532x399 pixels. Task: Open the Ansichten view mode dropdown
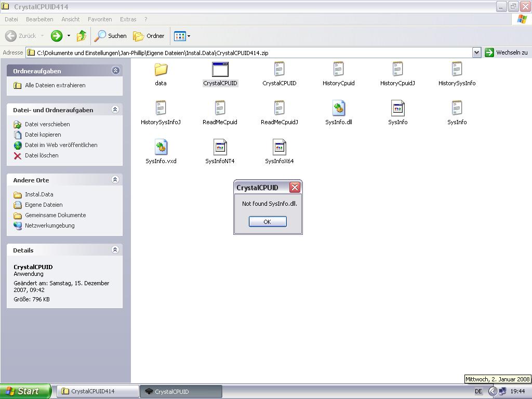[x=182, y=36]
